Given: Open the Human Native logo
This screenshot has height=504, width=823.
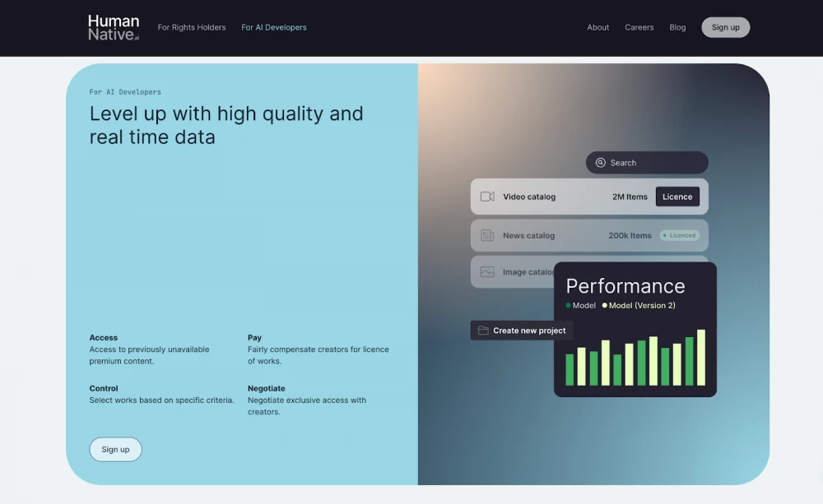Looking at the screenshot, I should [112, 27].
